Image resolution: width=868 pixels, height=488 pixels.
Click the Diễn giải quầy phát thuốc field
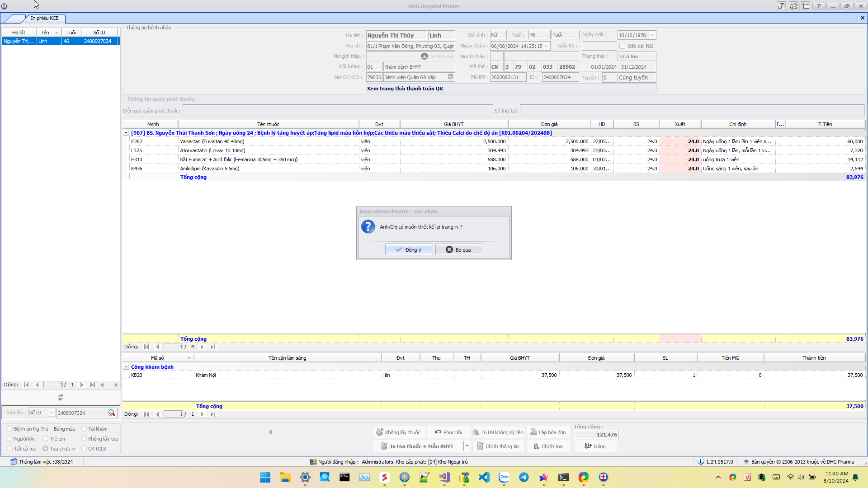(337, 111)
